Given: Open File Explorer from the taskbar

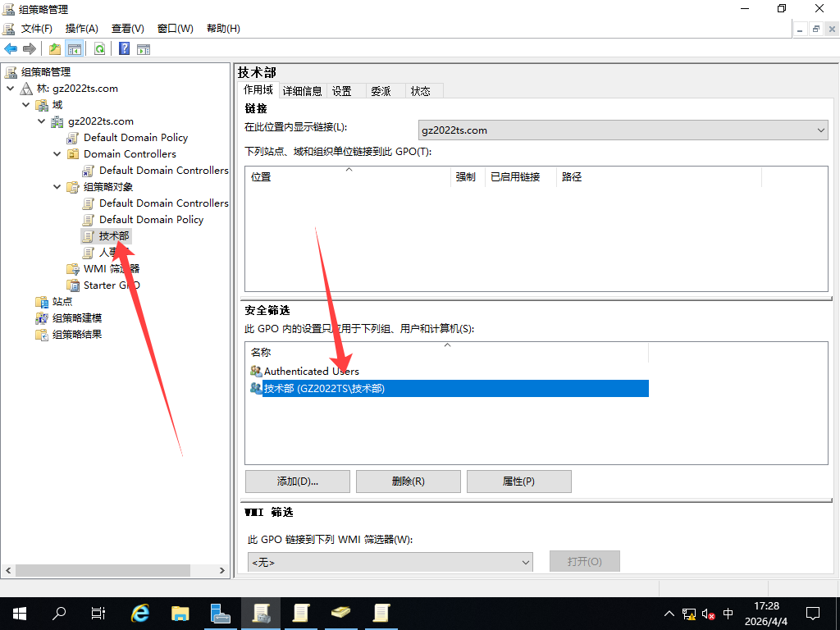Looking at the screenshot, I should (180, 613).
